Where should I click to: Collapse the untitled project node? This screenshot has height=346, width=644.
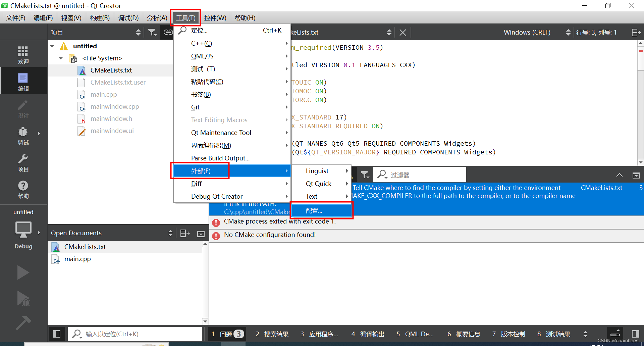[x=52, y=46]
